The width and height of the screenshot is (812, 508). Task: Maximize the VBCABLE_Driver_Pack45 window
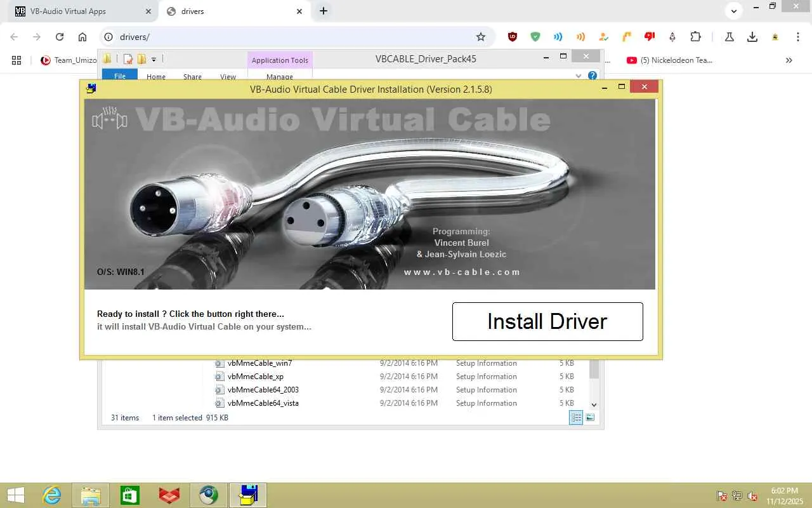[563, 57]
